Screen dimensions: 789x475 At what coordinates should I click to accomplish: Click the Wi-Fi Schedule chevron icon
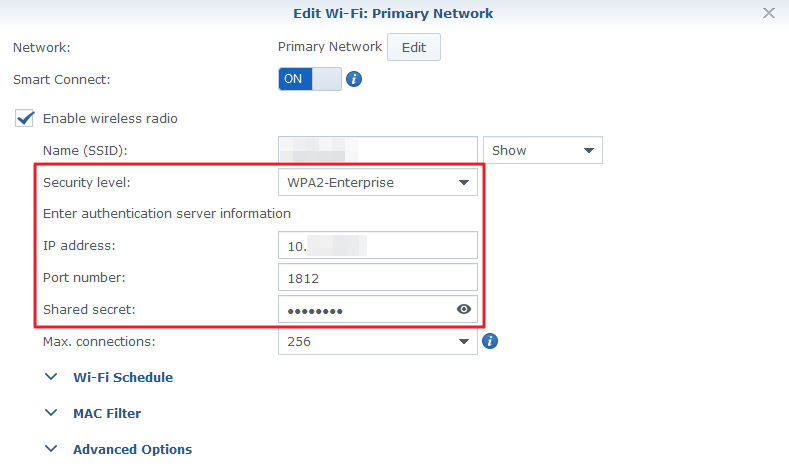pos(51,377)
